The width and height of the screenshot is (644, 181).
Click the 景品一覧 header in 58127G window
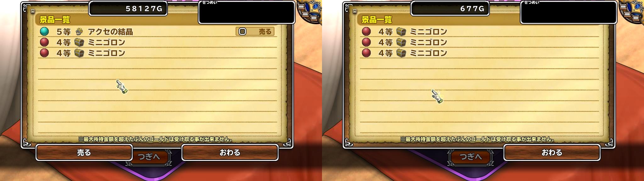55,20
